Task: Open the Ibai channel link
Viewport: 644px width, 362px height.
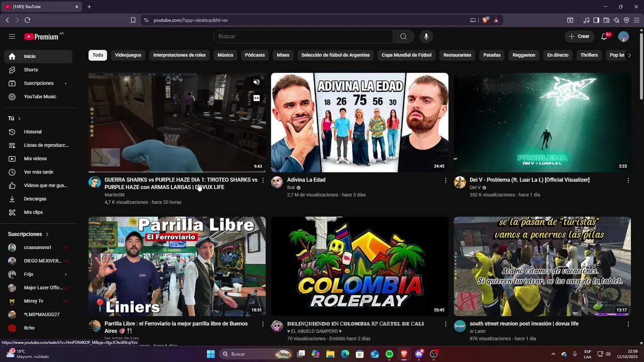Action: pos(291,188)
